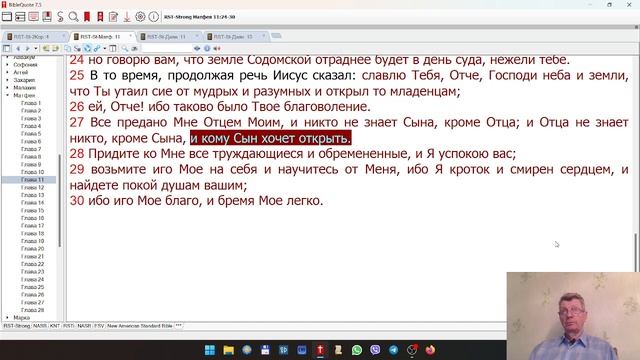Select Глава 12 in the tree
The width and height of the screenshot is (640, 360).
click(32, 187)
